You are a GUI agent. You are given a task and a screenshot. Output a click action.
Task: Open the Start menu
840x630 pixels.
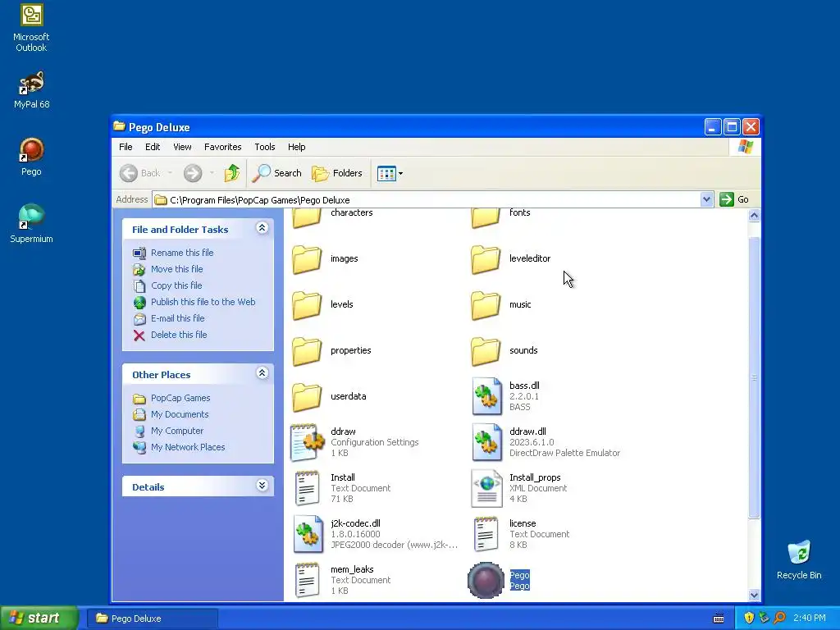pyautogui.click(x=39, y=619)
